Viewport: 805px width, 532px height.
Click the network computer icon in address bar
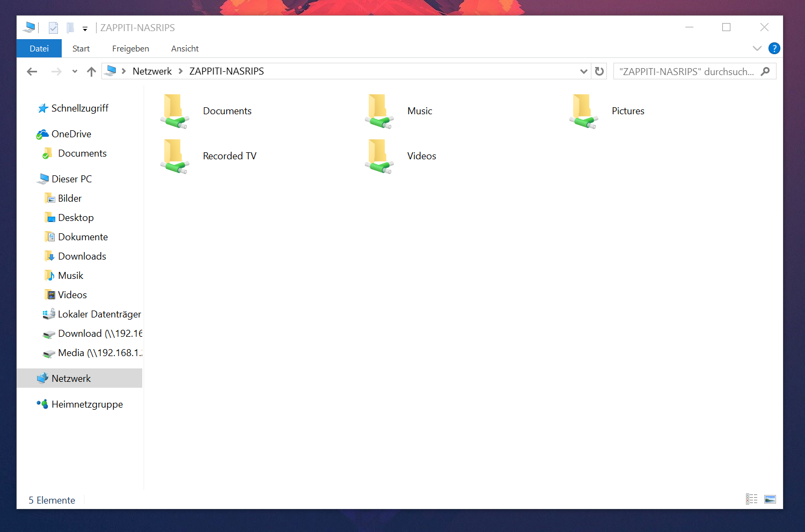coord(111,71)
